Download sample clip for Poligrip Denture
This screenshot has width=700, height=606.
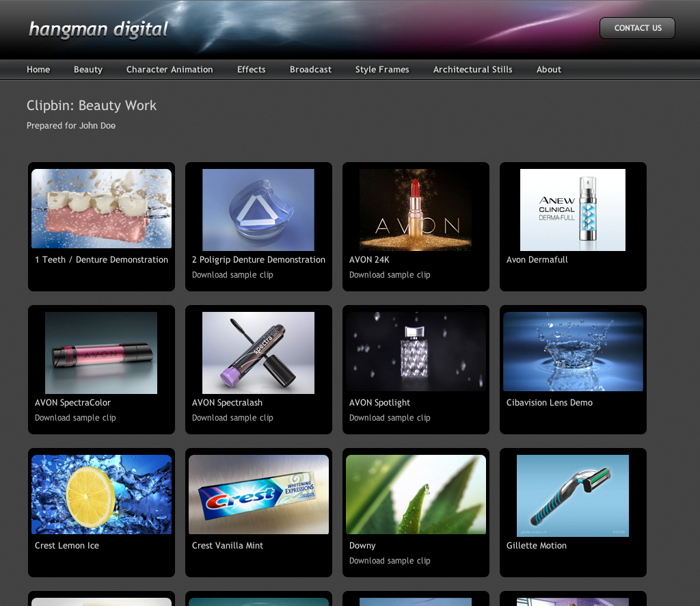[232, 275]
